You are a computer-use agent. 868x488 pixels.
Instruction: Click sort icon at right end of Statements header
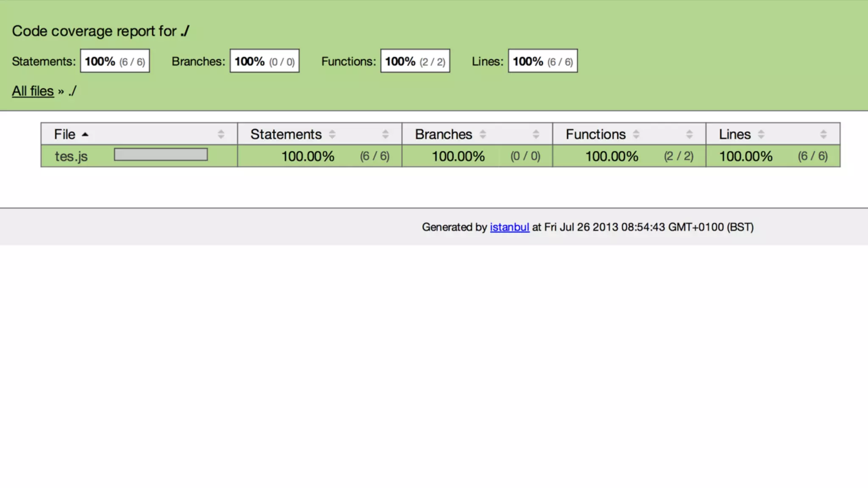(x=385, y=135)
